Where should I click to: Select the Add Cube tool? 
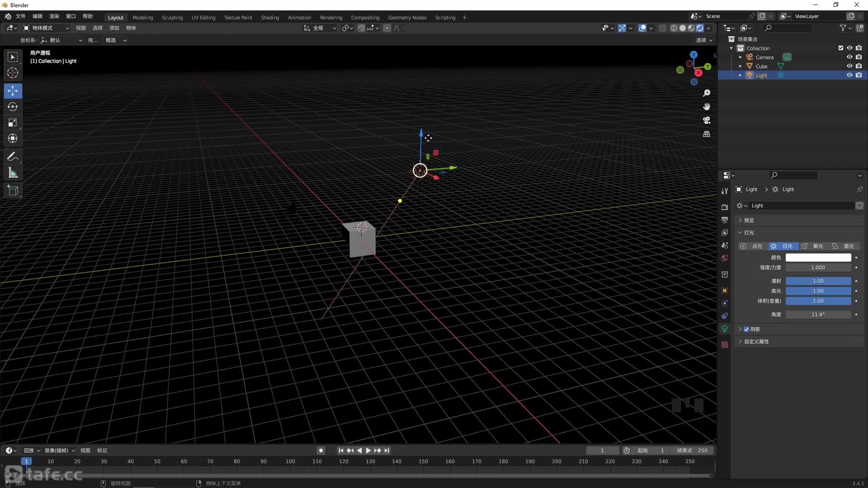[13, 191]
